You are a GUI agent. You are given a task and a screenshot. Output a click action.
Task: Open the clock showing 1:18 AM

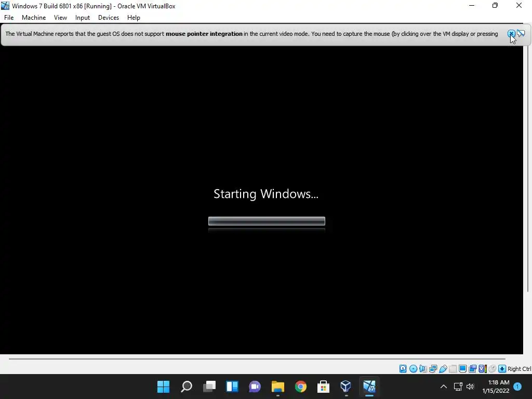pyautogui.click(x=496, y=387)
